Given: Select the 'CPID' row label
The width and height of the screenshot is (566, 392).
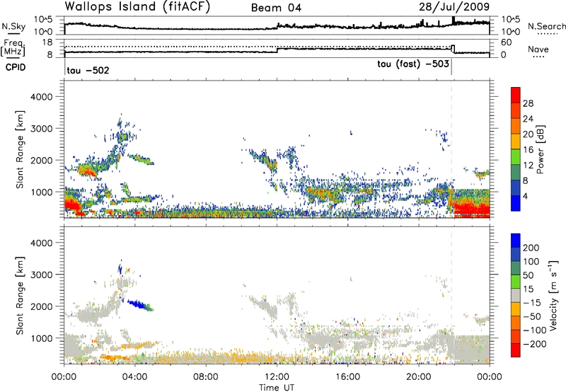Looking at the screenshot, I should point(16,67).
